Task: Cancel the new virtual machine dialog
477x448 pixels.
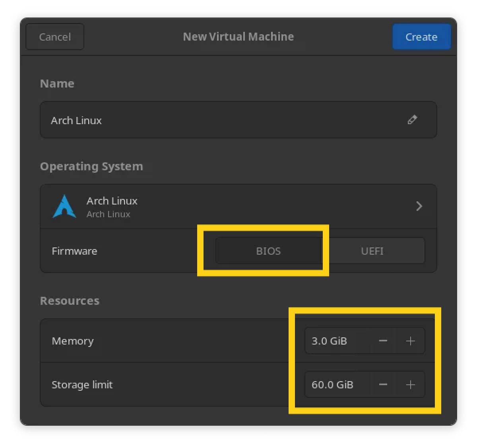Action: (55, 37)
